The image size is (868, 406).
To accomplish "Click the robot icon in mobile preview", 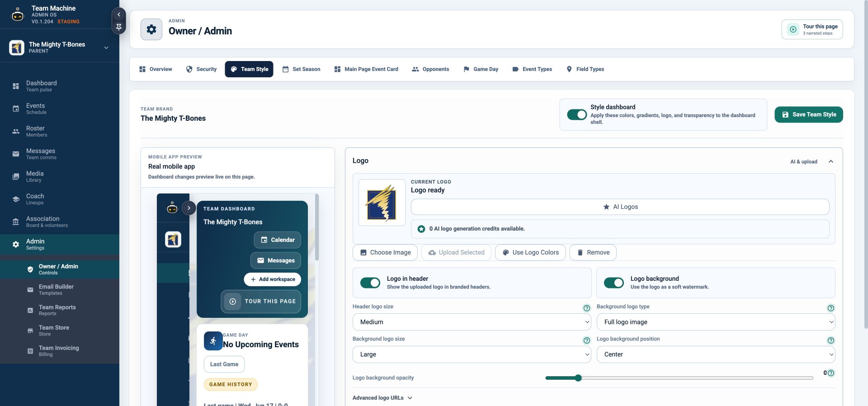I will (x=172, y=208).
